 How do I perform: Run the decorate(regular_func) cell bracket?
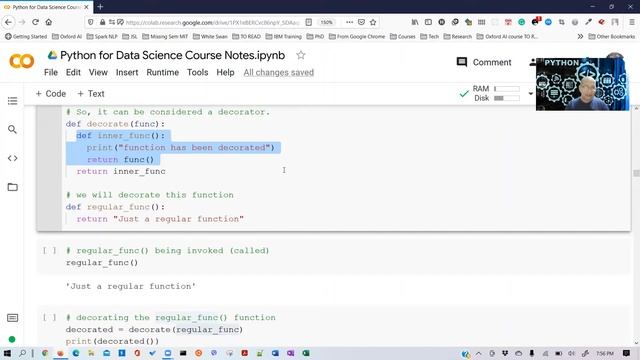pos(49,317)
